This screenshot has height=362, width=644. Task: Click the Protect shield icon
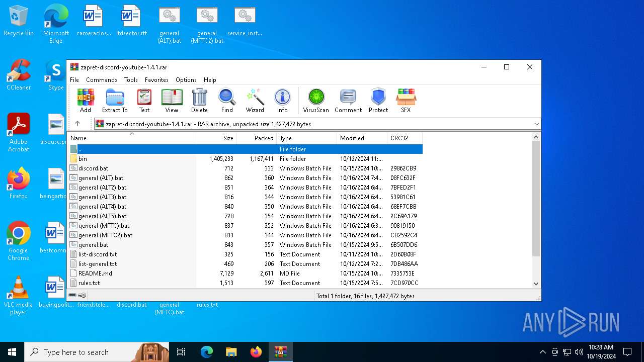pos(378,101)
